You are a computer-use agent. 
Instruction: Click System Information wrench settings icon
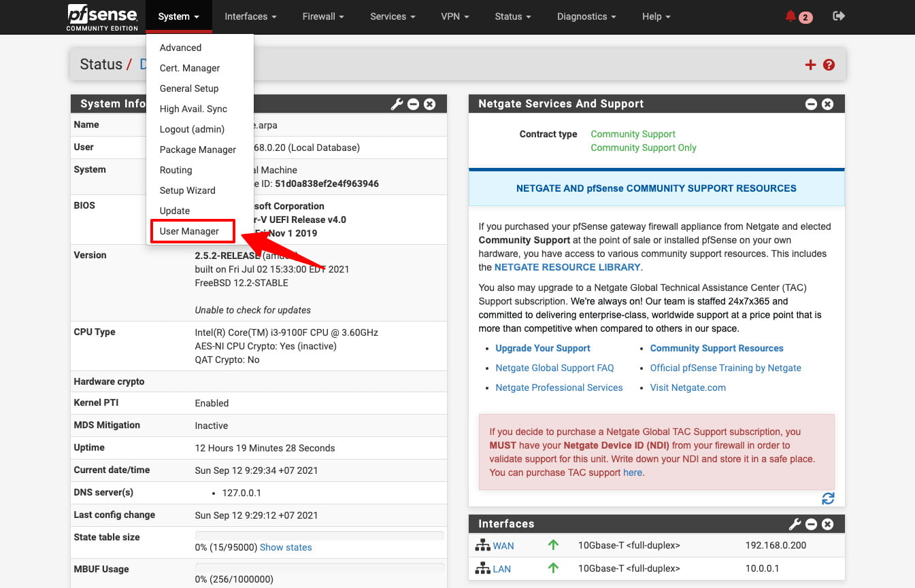coord(397,104)
